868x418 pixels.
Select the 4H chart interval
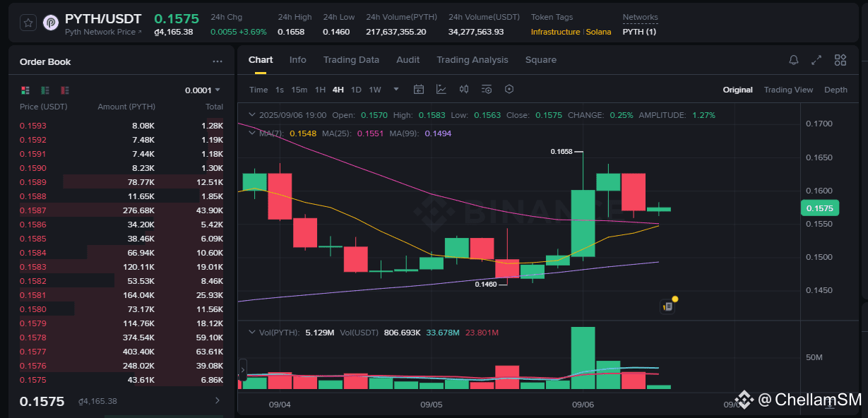point(338,90)
